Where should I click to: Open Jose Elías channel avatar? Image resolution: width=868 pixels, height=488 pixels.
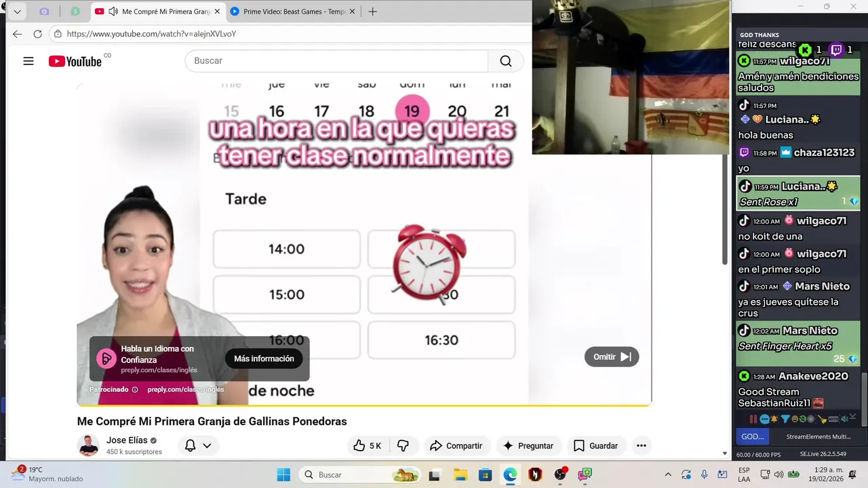[88, 445]
